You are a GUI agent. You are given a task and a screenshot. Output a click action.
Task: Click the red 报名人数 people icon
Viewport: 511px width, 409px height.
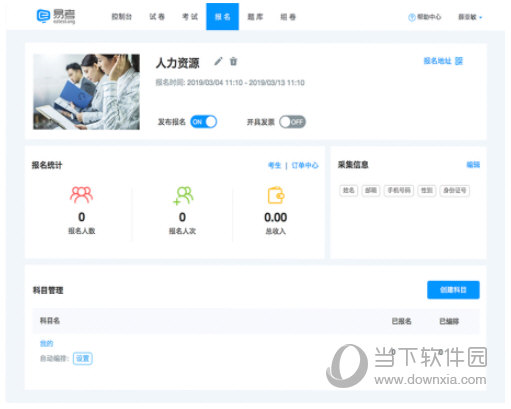pos(81,195)
